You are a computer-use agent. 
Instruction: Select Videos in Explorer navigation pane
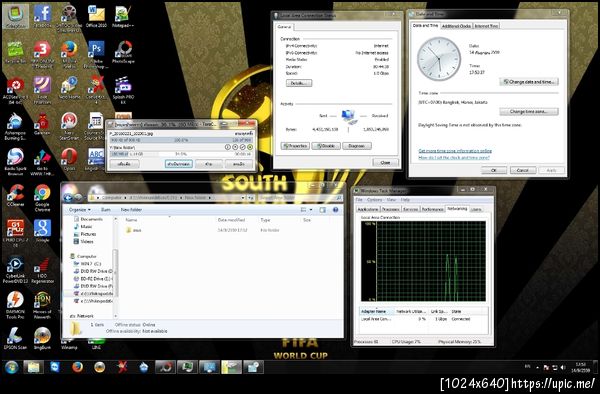click(x=83, y=242)
